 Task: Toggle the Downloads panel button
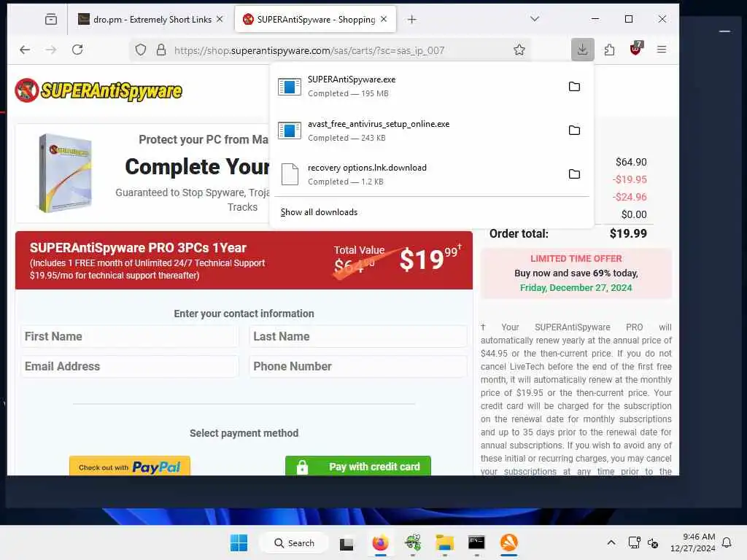tap(583, 50)
